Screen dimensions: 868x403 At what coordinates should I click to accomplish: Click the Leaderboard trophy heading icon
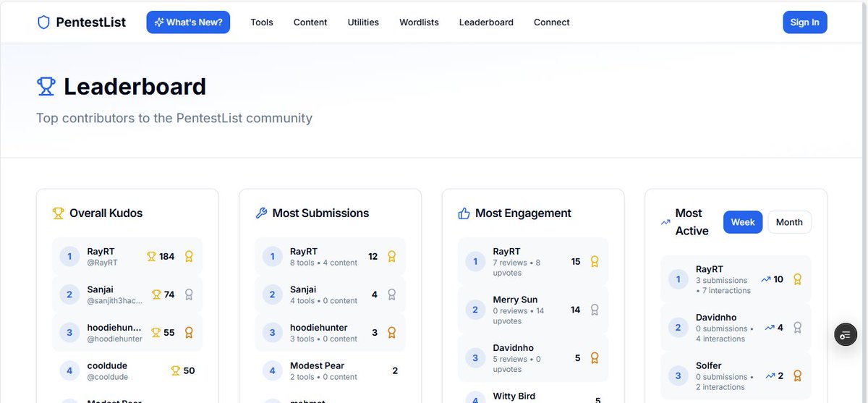pos(46,87)
